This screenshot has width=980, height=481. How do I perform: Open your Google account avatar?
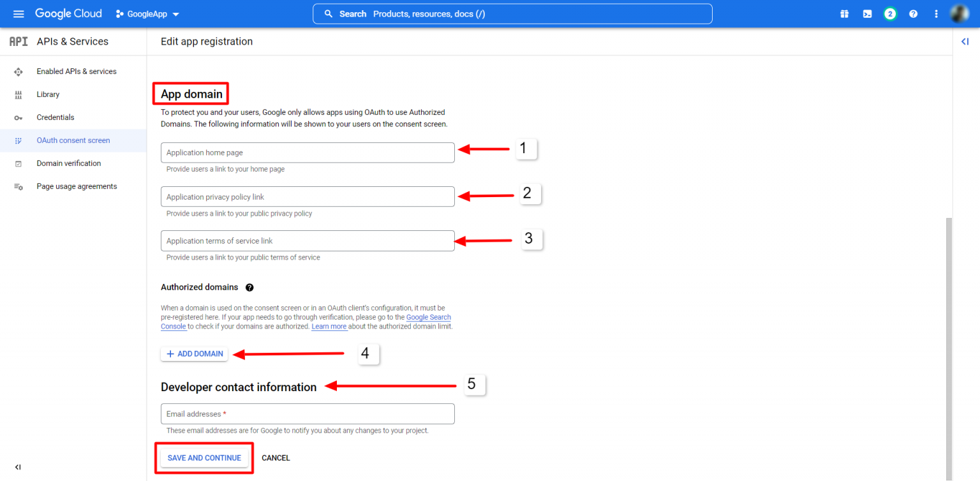[x=960, y=13]
